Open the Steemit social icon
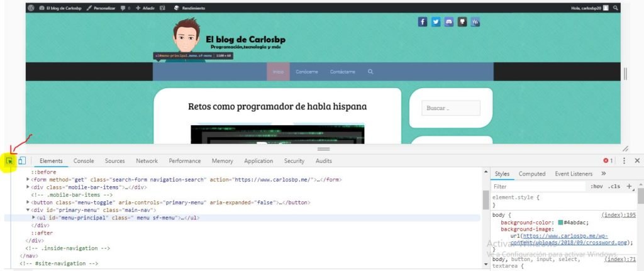The image size is (644, 271). 475,22
